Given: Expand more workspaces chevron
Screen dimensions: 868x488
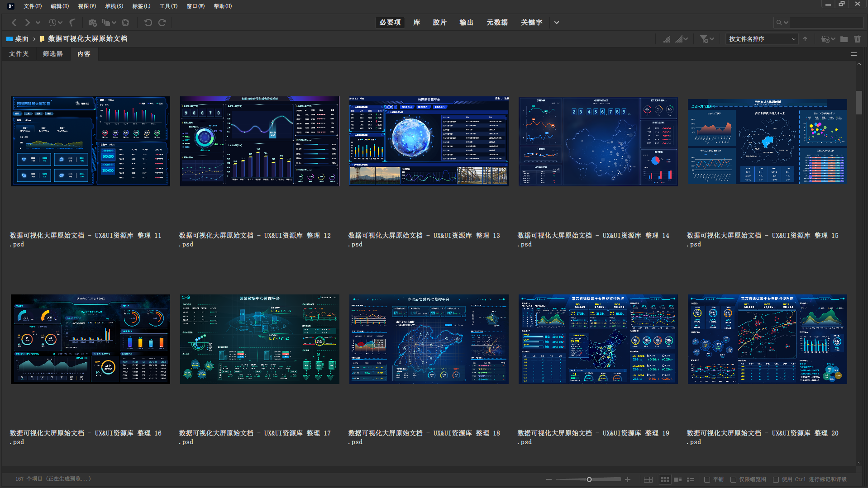Looking at the screenshot, I should tap(557, 23).
